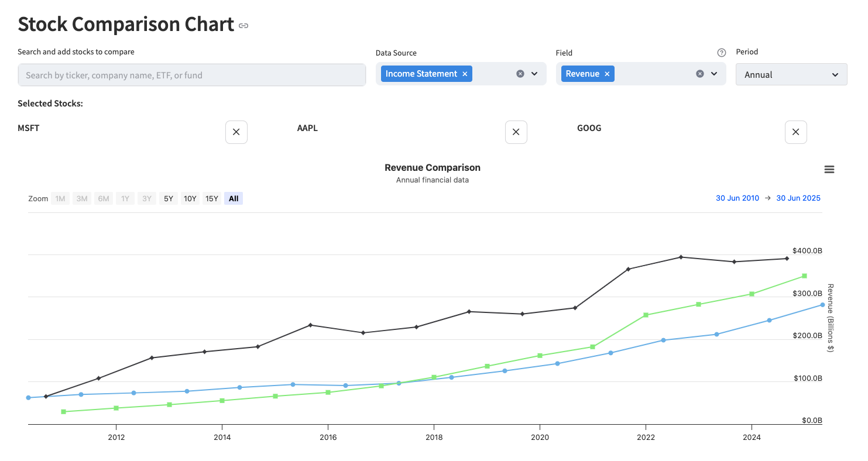Select the 1Y zoom option
868x461 pixels.
coord(125,199)
